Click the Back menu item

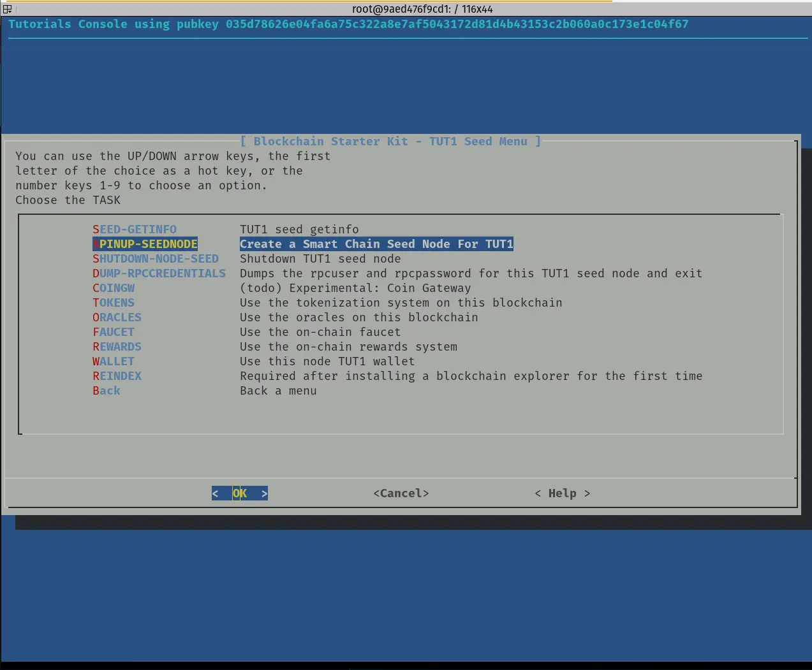(x=107, y=391)
